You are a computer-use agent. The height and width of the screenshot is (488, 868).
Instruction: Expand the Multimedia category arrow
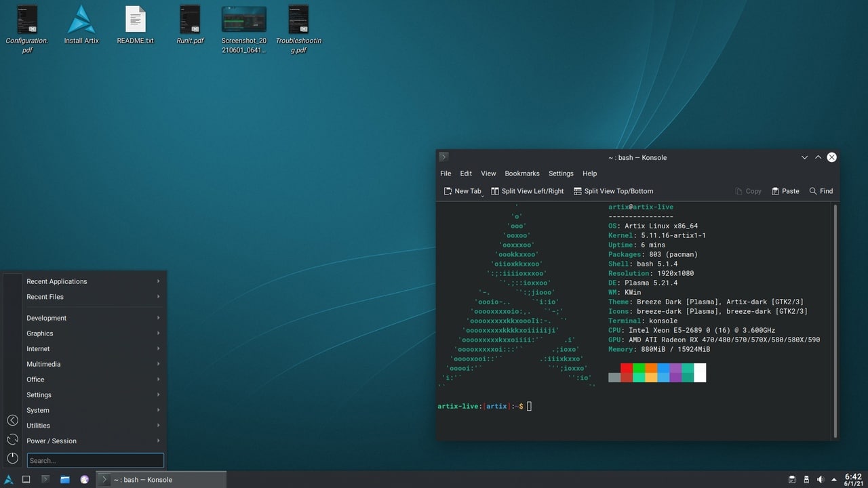[x=159, y=364]
